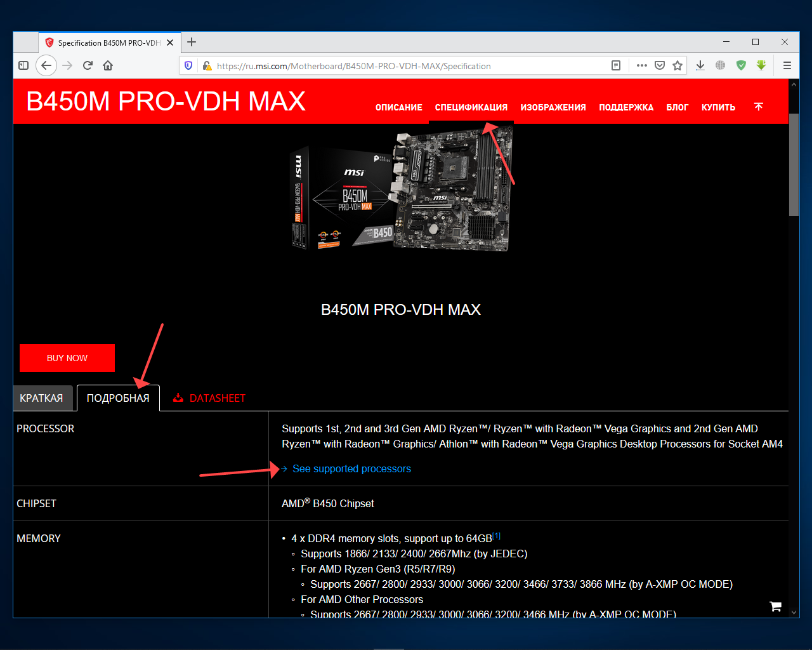812x650 pixels.
Task: Click the green download-arrow extension icon
Action: pyautogui.click(x=761, y=65)
